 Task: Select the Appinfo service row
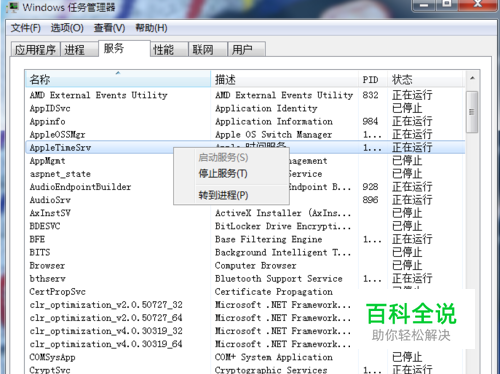coord(245,121)
